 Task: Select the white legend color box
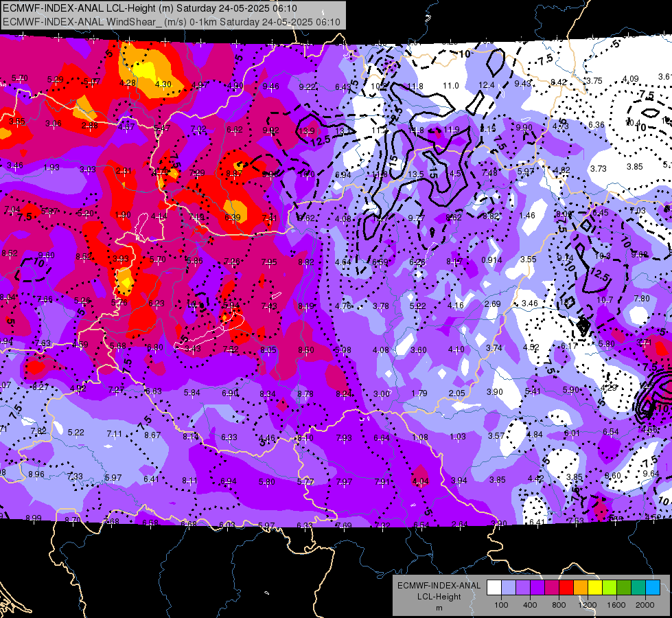[x=494, y=587]
